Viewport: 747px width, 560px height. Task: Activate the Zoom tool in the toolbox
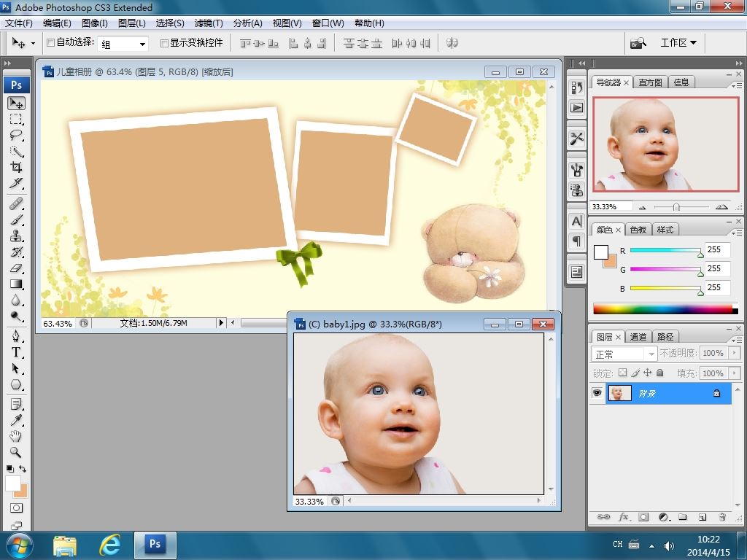click(16, 452)
